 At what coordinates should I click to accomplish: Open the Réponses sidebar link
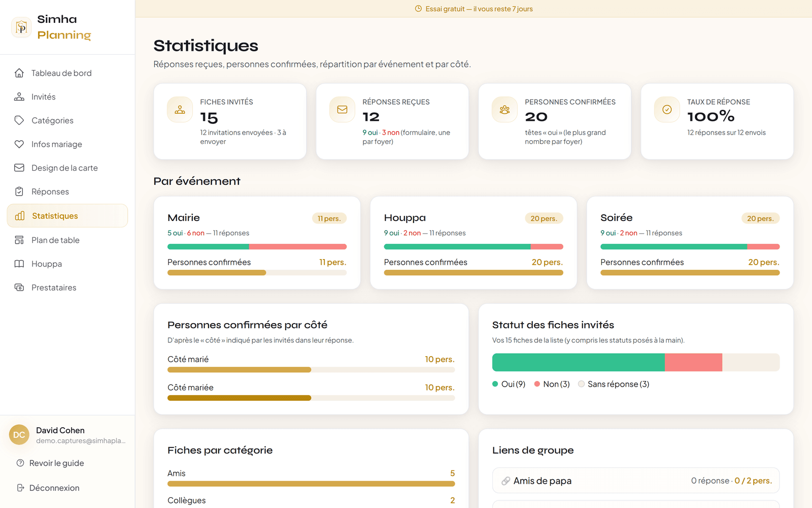(67, 192)
